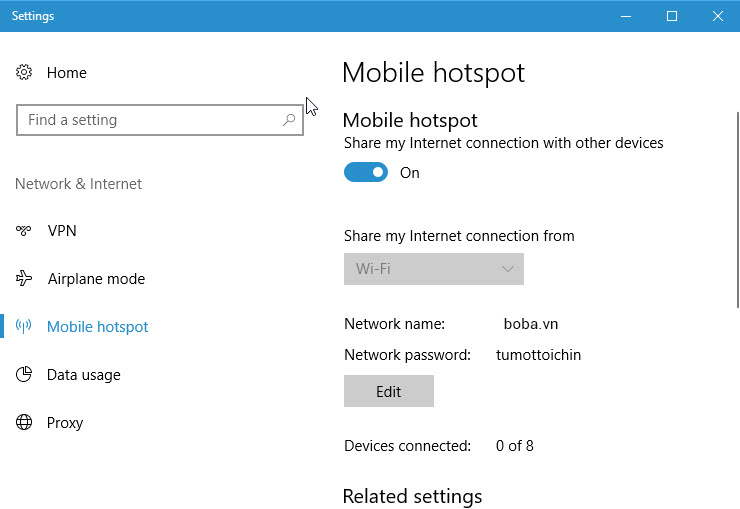Go to Airplane mode settings
This screenshot has width=740, height=509.
click(x=96, y=279)
